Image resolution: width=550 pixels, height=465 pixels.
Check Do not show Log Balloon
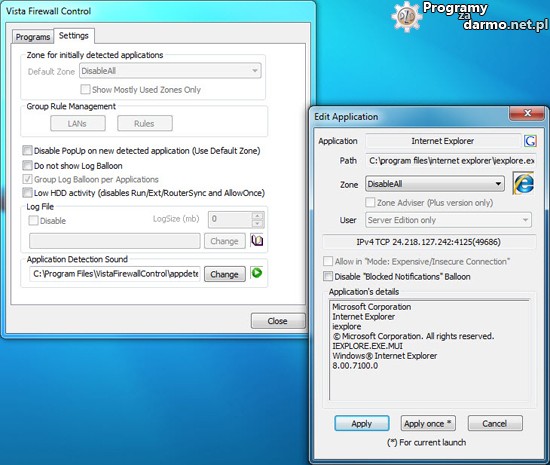(x=27, y=165)
